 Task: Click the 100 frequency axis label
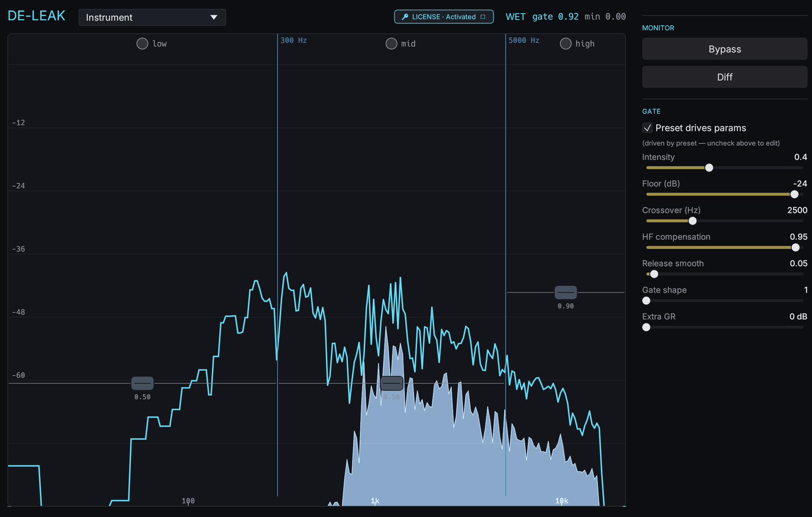[188, 501]
